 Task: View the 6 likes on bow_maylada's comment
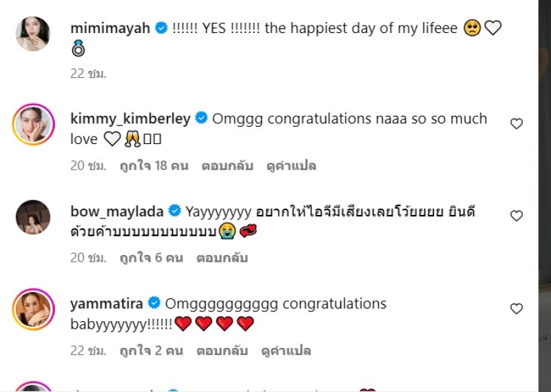pyautogui.click(x=151, y=258)
